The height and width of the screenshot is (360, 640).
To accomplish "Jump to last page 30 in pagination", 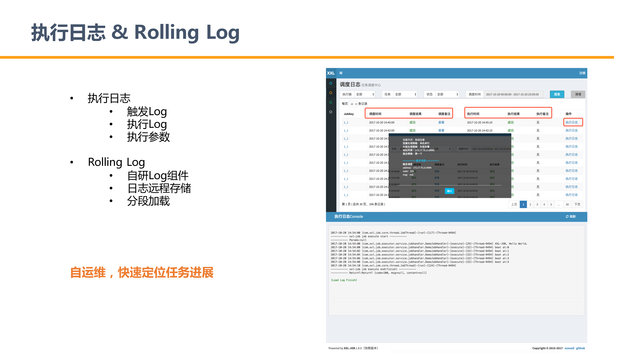I will pyautogui.click(x=567, y=204).
